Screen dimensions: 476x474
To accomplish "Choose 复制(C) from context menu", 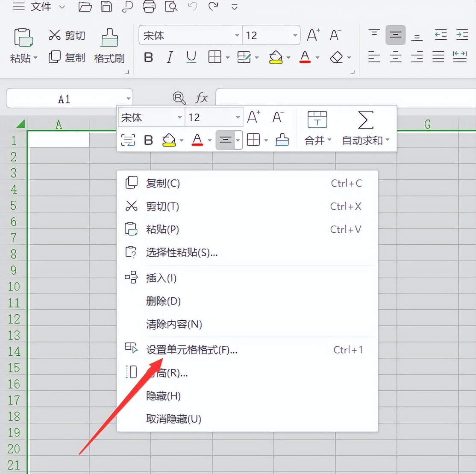I will [x=247, y=183].
